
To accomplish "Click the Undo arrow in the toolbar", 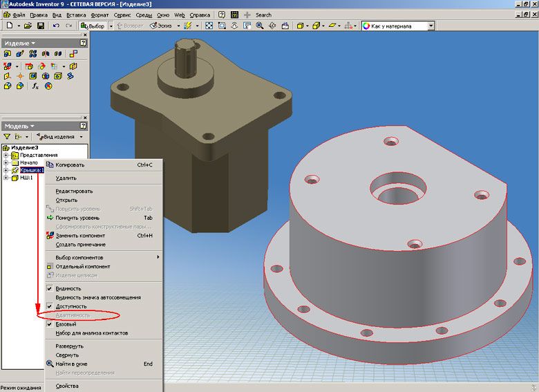I will (55, 26).
